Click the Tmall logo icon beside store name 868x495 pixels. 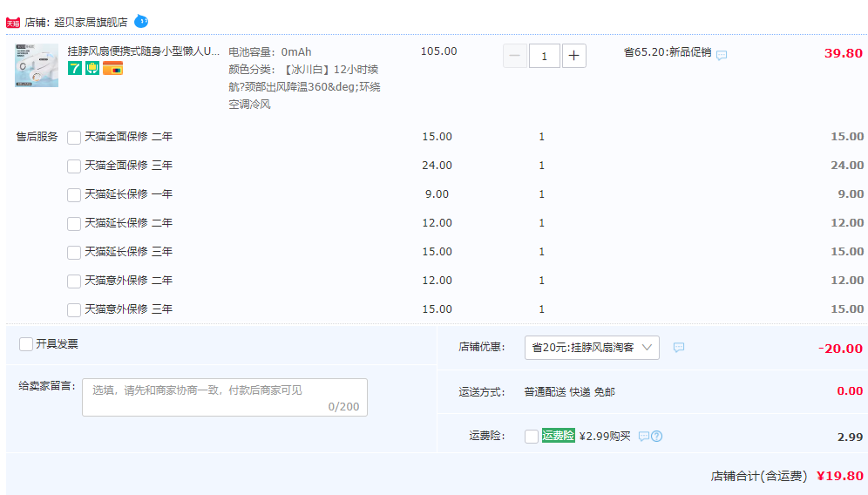tap(13, 23)
